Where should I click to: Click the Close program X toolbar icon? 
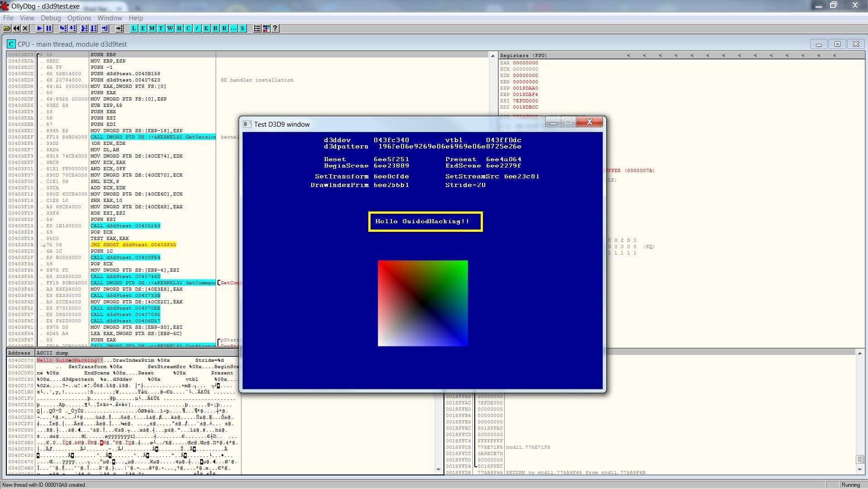[x=25, y=29]
